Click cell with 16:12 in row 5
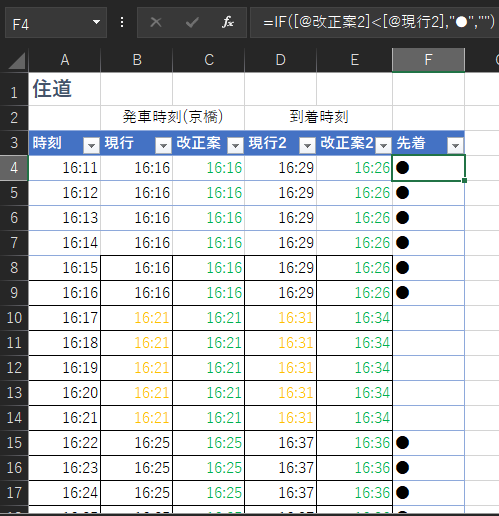Viewport: 499px width, 516px height. [x=65, y=193]
